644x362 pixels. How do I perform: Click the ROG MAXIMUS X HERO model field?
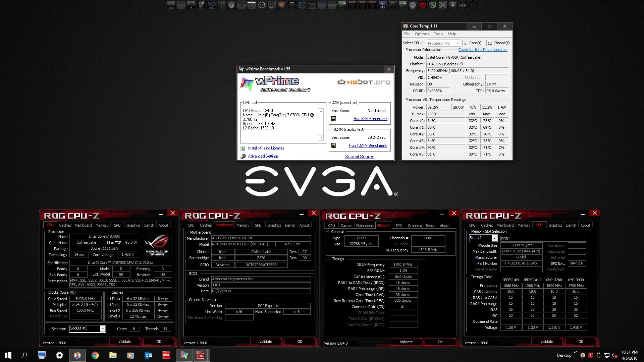click(243, 244)
